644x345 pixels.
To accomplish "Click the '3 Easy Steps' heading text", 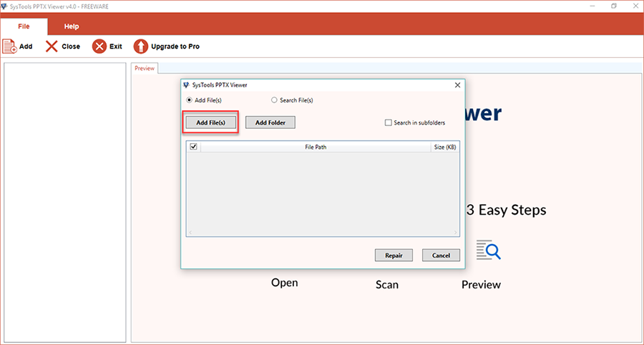I will (x=507, y=210).
